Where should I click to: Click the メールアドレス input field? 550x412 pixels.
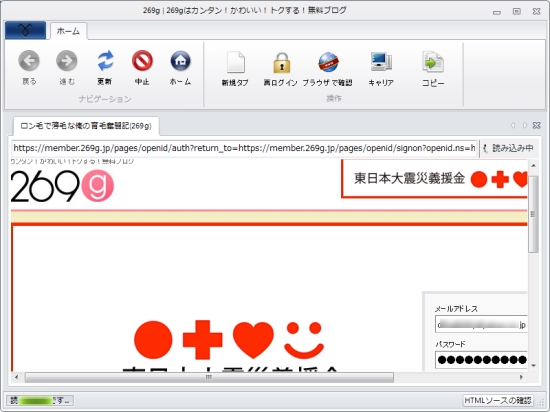pyautogui.click(x=481, y=324)
